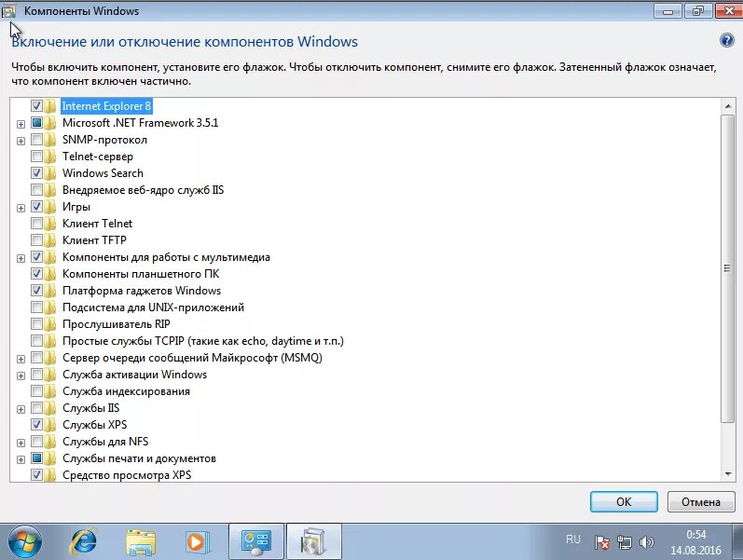Screen dimensions: 743x560
Task: Select Службы для NFS label
Action: point(105,442)
